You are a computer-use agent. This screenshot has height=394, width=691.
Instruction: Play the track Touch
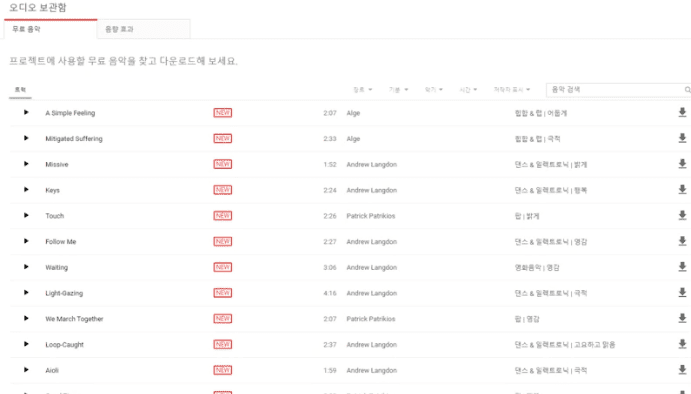tap(26, 216)
